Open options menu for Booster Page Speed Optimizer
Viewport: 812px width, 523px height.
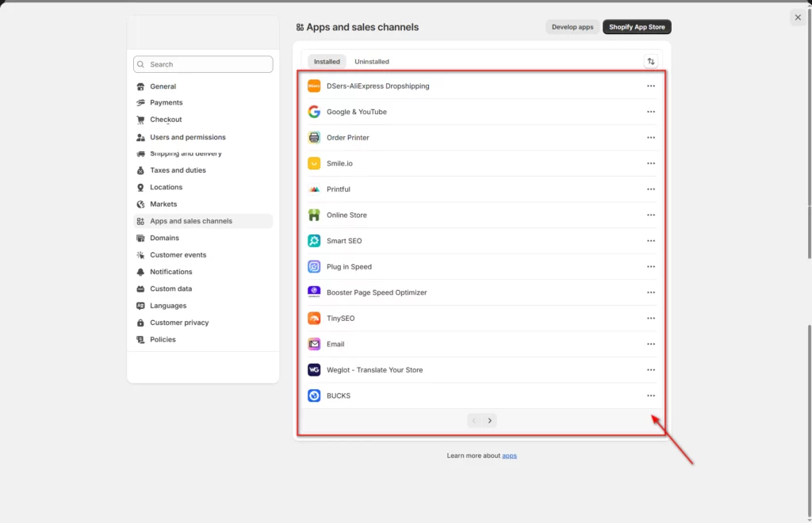click(651, 292)
